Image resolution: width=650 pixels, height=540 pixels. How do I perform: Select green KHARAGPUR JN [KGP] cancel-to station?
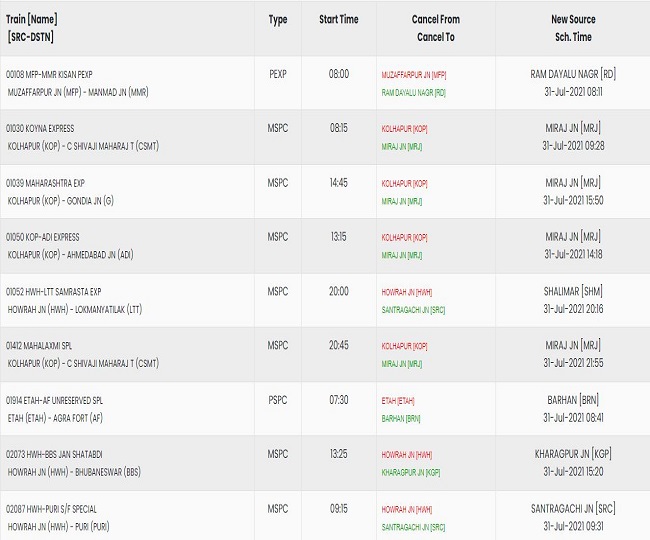click(x=411, y=472)
